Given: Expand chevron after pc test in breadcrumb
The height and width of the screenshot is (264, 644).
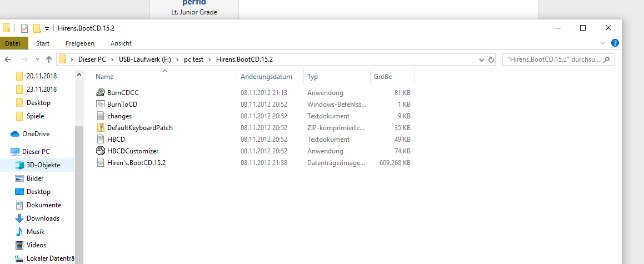Looking at the screenshot, I should [209, 59].
